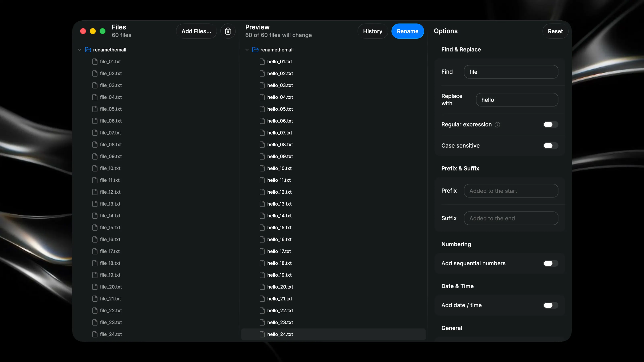Screen dimensions: 644x362
Task: Click the document icon beside file_03.txt
Action: [95, 85]
